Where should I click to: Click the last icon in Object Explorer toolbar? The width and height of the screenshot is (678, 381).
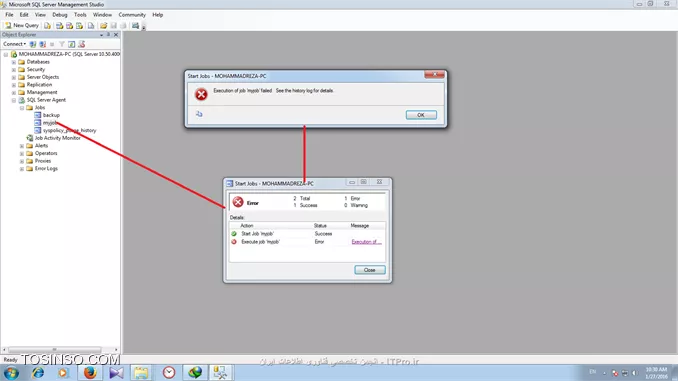pyautogui.click(x=81, y=44)
